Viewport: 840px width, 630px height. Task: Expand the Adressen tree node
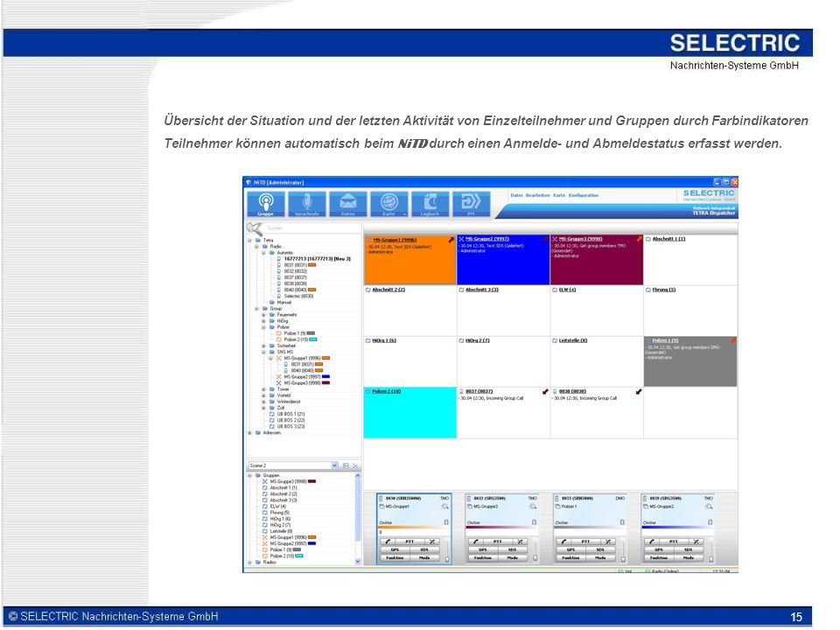250,433
